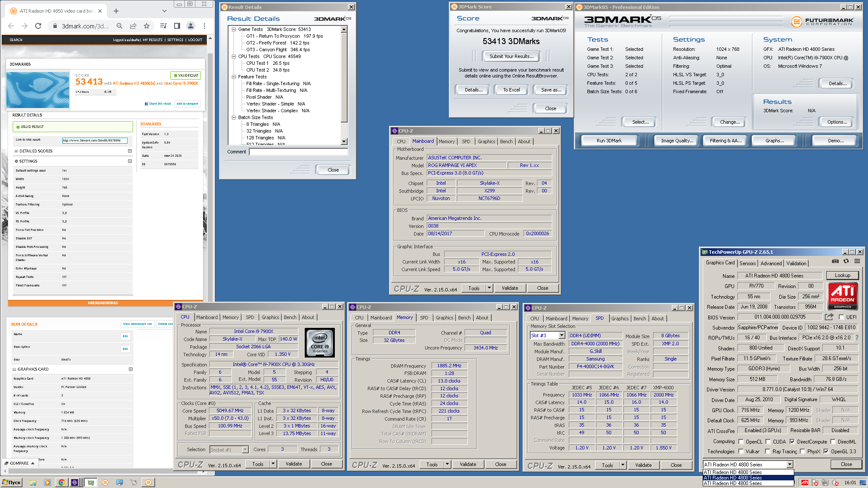Collapse the CPU Tests tree node
Screen dimensions: 868x488
coord(234,56)
